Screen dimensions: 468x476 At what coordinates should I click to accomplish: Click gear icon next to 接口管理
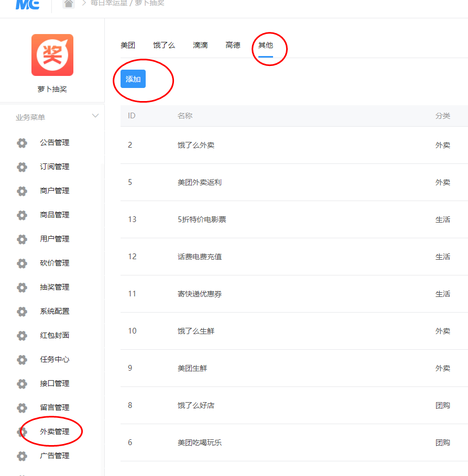(x=22, y=384)
